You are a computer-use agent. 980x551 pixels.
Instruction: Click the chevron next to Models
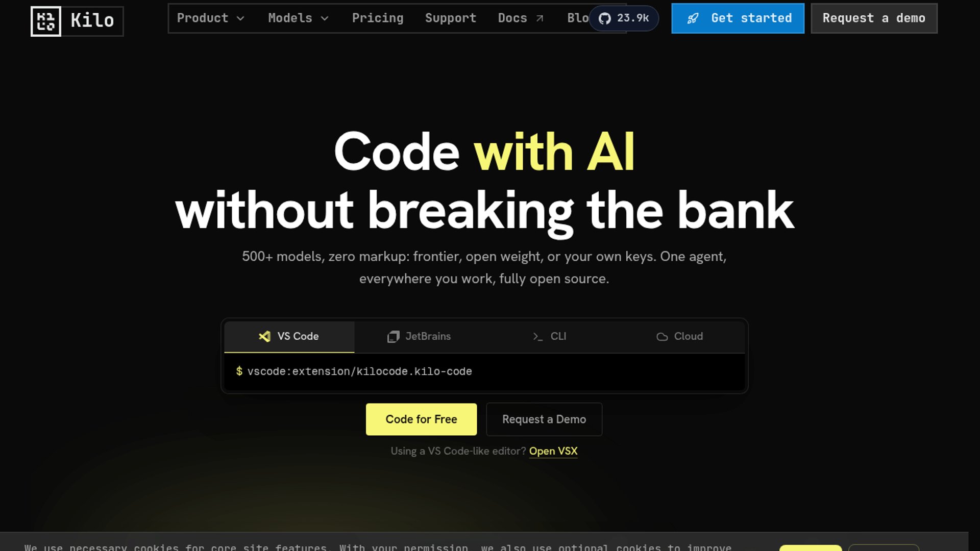coord(325,18)
